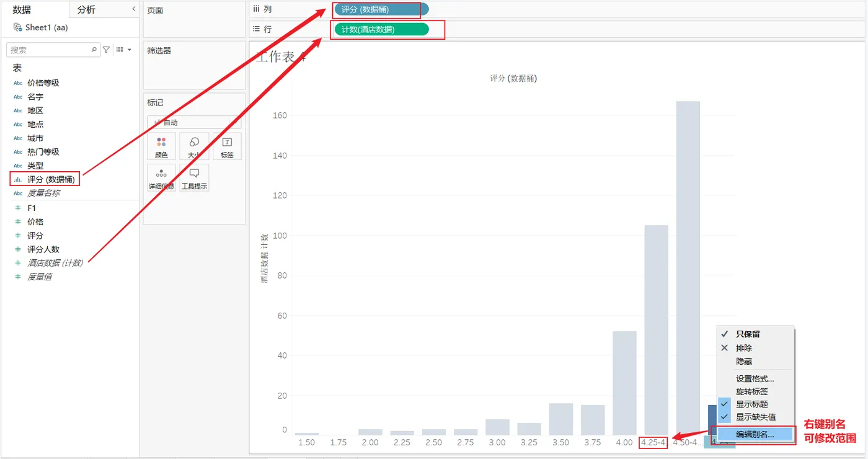Click the 页面 pages shelf

[x=194, y=20]
